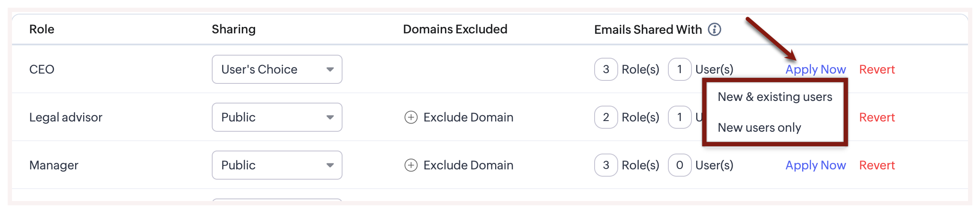Click info icon beside Emails Shared With
The image size is (980, 213).
point(714,30)
